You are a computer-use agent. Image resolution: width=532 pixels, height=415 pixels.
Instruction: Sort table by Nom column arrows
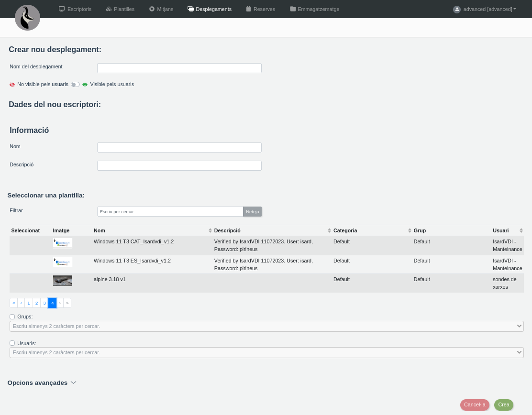click(x=210, y=230)
